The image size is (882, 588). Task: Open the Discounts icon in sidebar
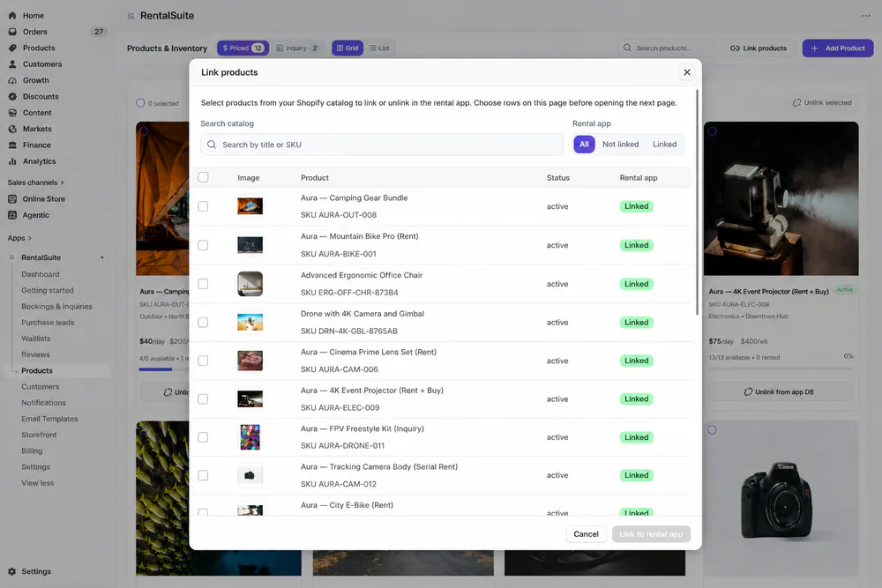(12, 97)
